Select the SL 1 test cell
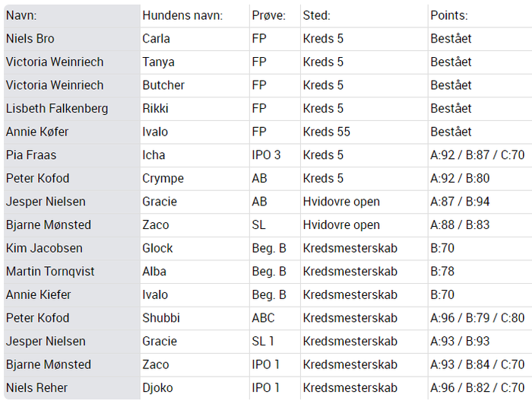The image size is (532, 401). coord(275,342)
